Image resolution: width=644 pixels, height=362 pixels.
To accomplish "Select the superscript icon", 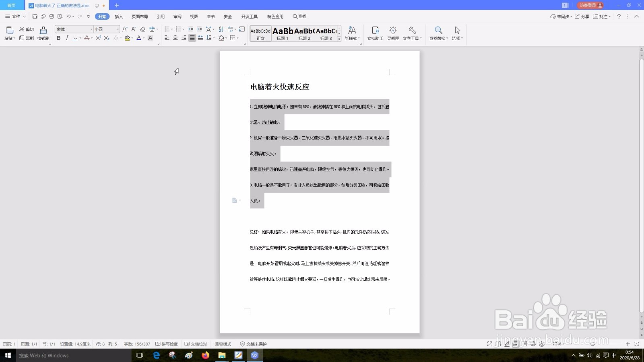I will tap(98, 38).
